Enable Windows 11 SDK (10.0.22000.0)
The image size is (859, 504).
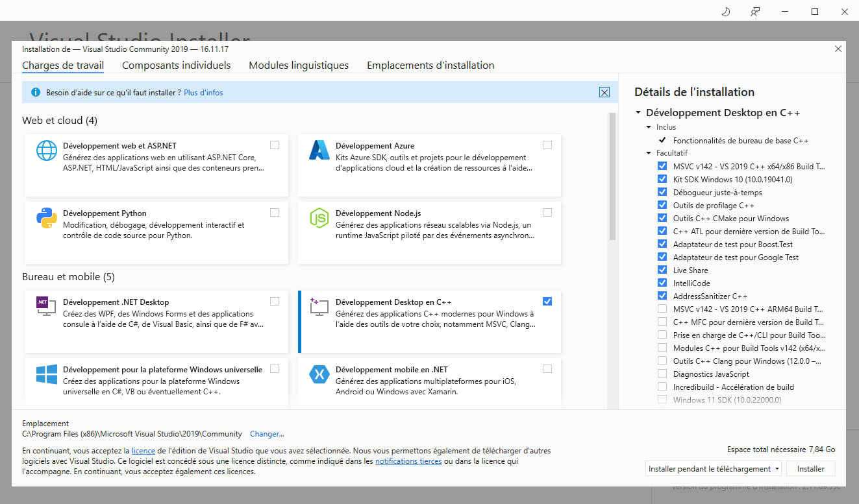click(x=662, y=400)
